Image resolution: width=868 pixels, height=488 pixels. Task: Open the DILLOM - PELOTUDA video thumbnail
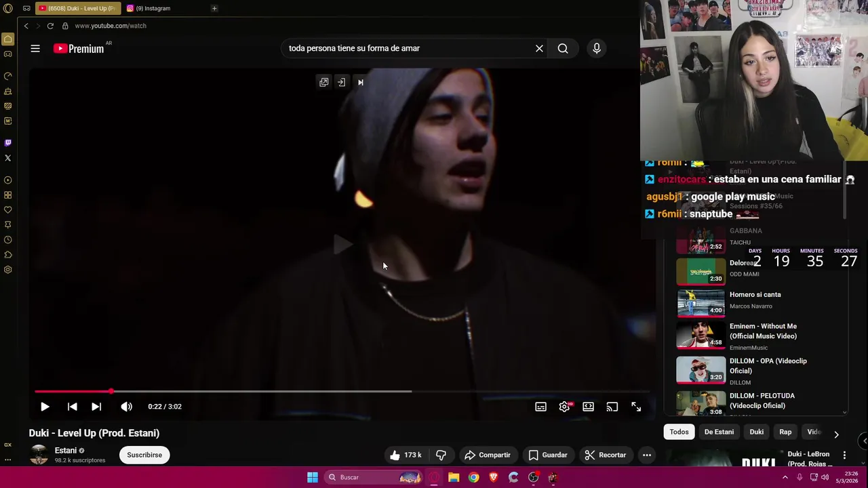click(x=701, y=403)
